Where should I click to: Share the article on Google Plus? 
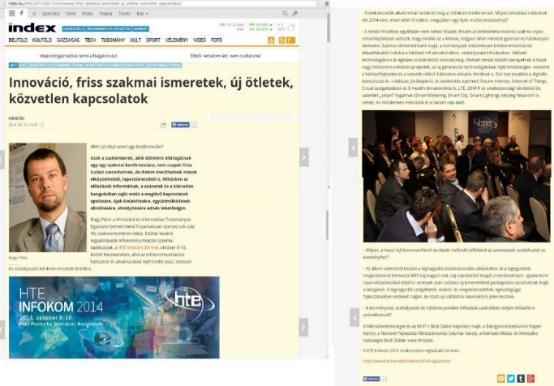click(531, 379)
